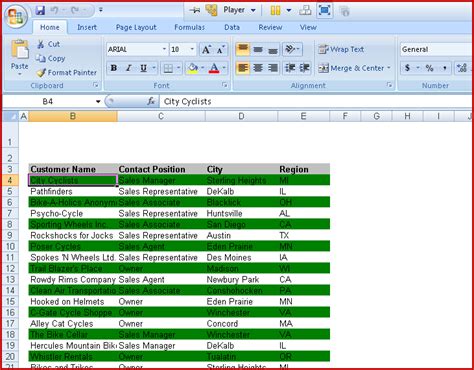This screenshot has width=474, height=370.
Task: Expand the Alignment dialog launcher
Action: (x=389, y=85)
